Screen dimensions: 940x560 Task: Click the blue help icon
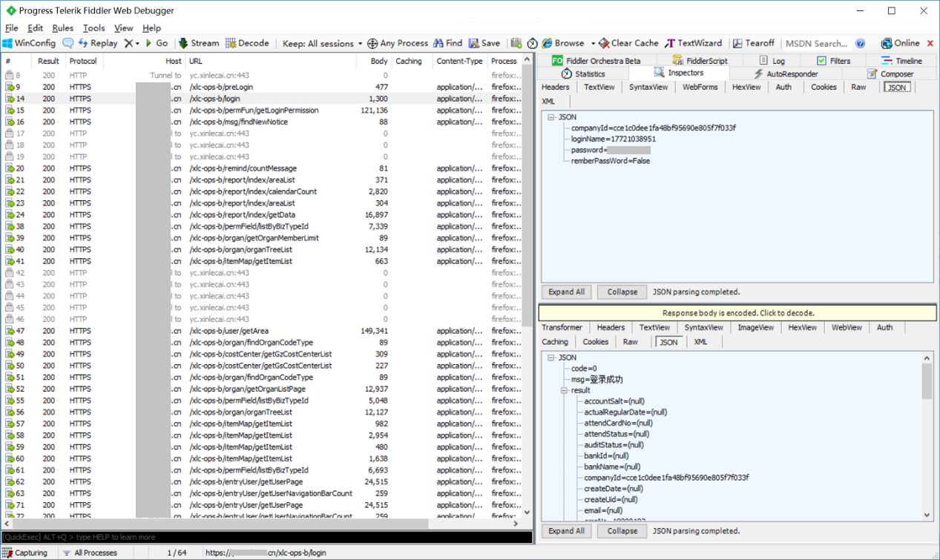[861, 43]
